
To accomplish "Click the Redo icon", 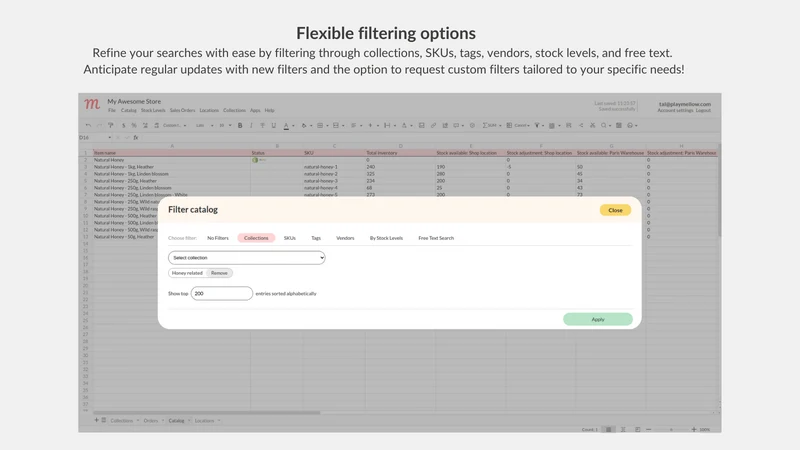I will [99, 126].
